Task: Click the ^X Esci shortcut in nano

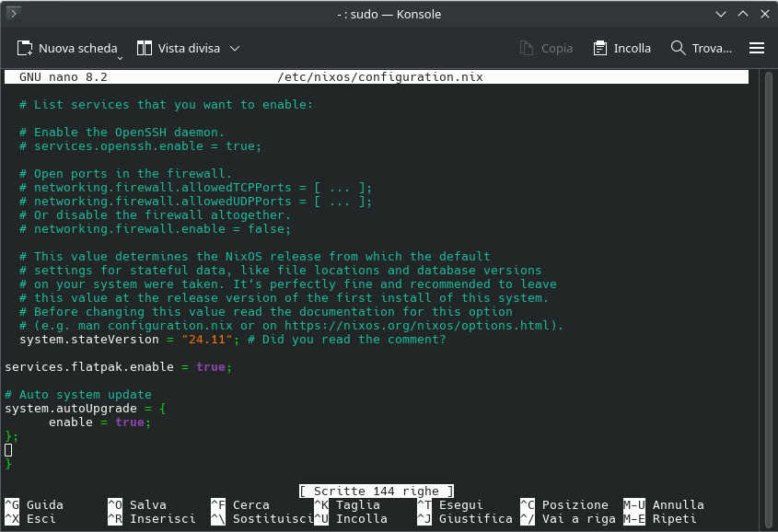Action: 30,518
